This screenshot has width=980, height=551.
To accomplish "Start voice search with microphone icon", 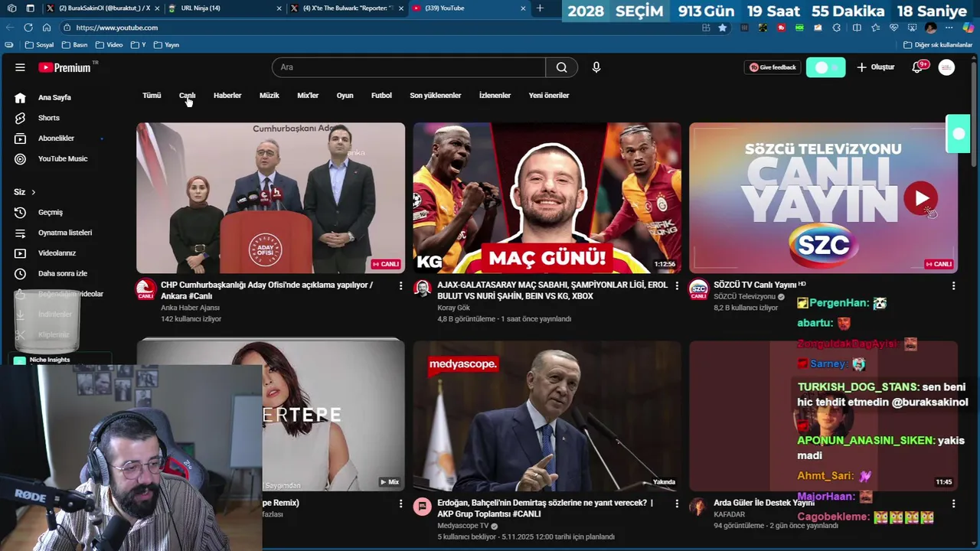I will pos(596,67).
